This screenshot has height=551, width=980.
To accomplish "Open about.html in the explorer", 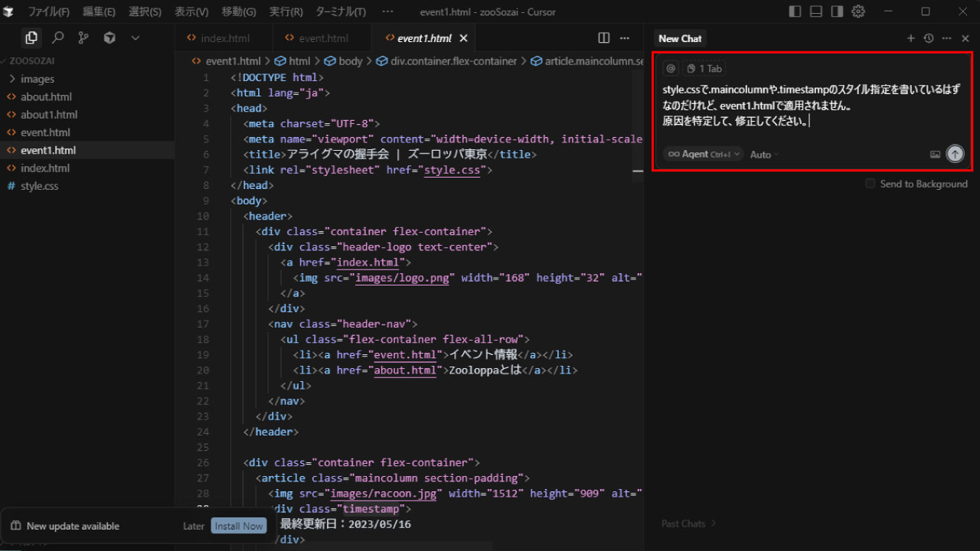I will click(87, 96).
